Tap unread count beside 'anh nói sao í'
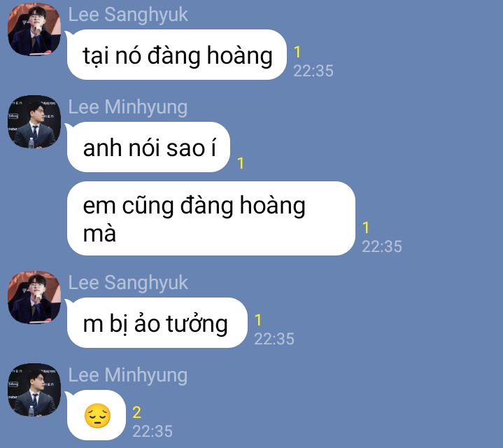This screenshot has width=503, height=448. pos(241,163)
